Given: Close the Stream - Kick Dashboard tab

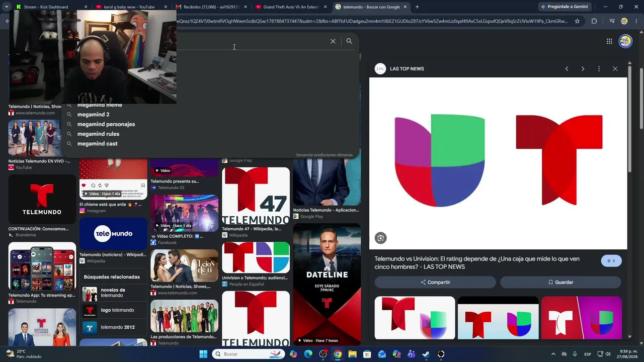Looking at the screenshot, I should pos(86,7).
